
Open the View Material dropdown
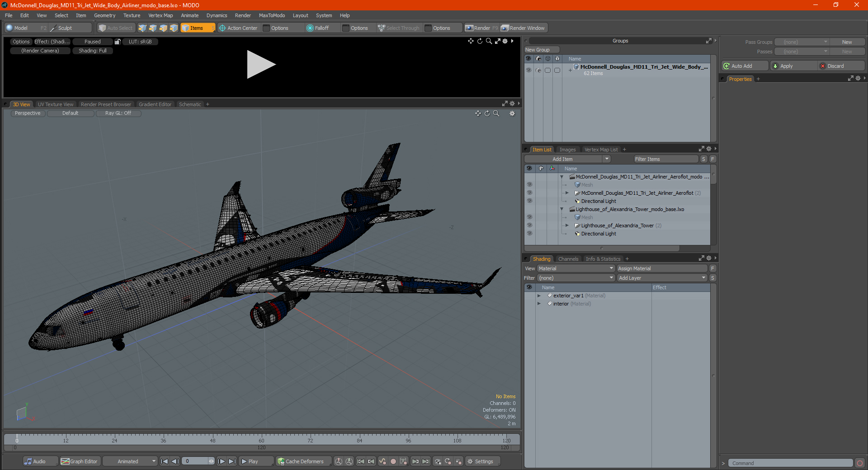576,268
